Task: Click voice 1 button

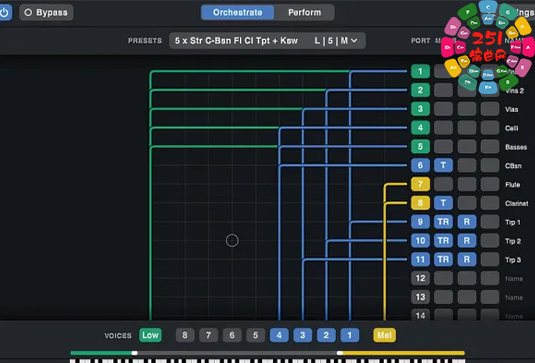Action: 350,335
